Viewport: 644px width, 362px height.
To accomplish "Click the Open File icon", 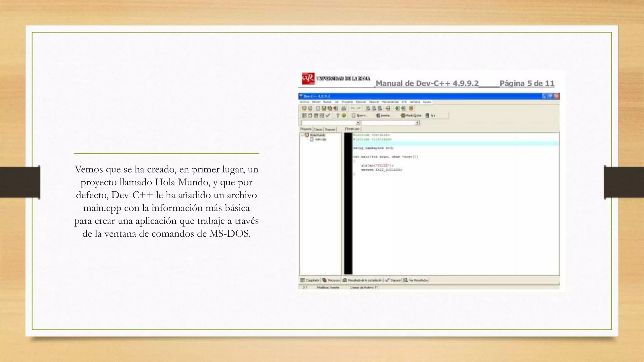I will [310, 108].
